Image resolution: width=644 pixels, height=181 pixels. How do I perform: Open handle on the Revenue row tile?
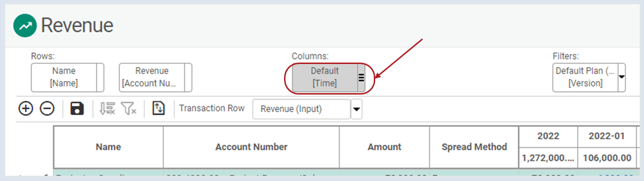(x=188, y=77)
